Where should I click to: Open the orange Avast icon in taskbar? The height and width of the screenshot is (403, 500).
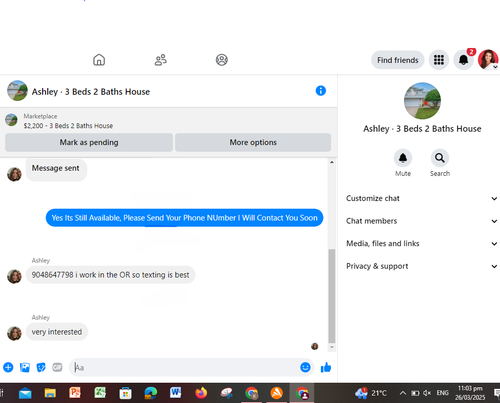click(x=276, y=393)
